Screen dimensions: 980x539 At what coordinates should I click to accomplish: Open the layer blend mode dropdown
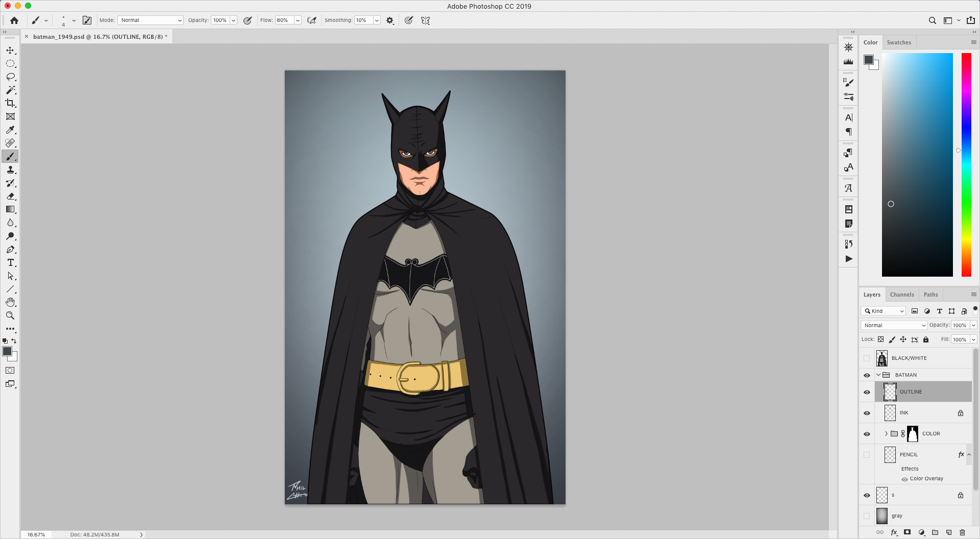click(x=893, y=325)
